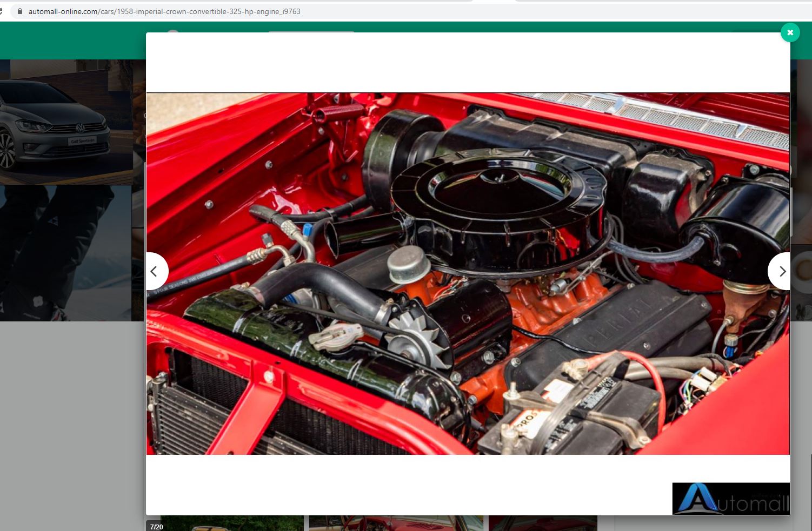Open the dark clothing ad below the VW ad
This screenshot has height=531, width=812.
[x=66, y=253]
